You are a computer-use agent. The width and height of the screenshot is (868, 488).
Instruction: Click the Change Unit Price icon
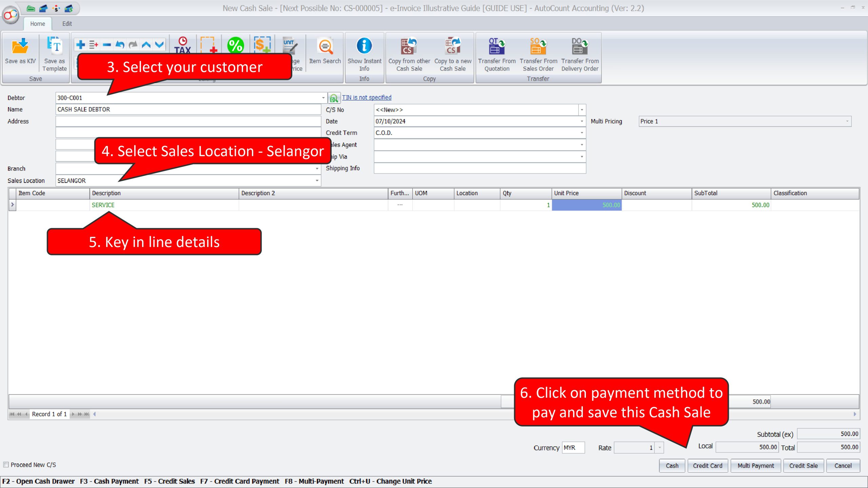(x=290, y=45)
